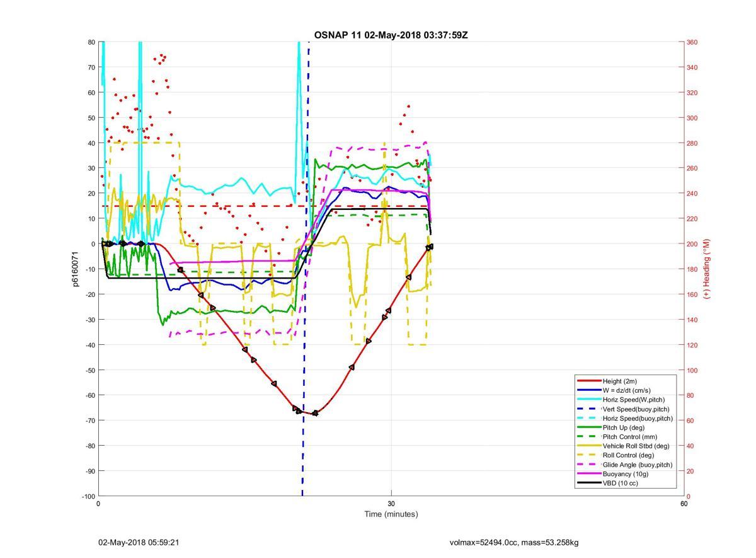Click the left axis tick label "-50"
Screen dimensions: 756x558
click(x=89, y=370)
